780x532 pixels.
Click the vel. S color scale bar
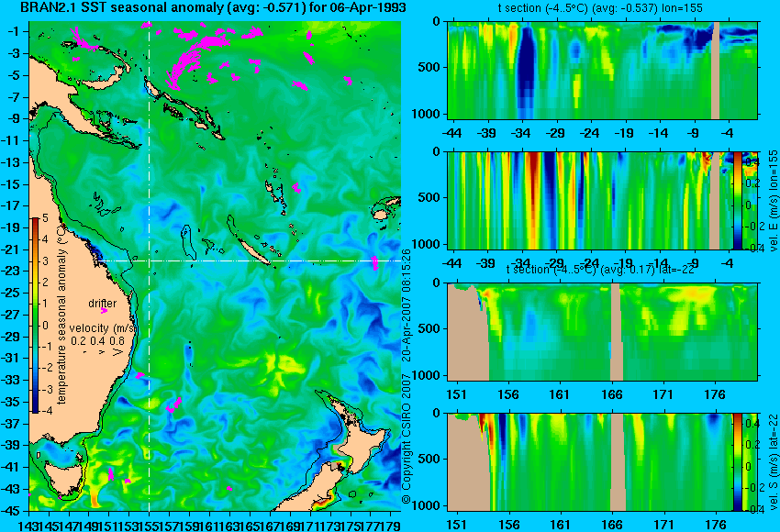(x=737, y=461)
